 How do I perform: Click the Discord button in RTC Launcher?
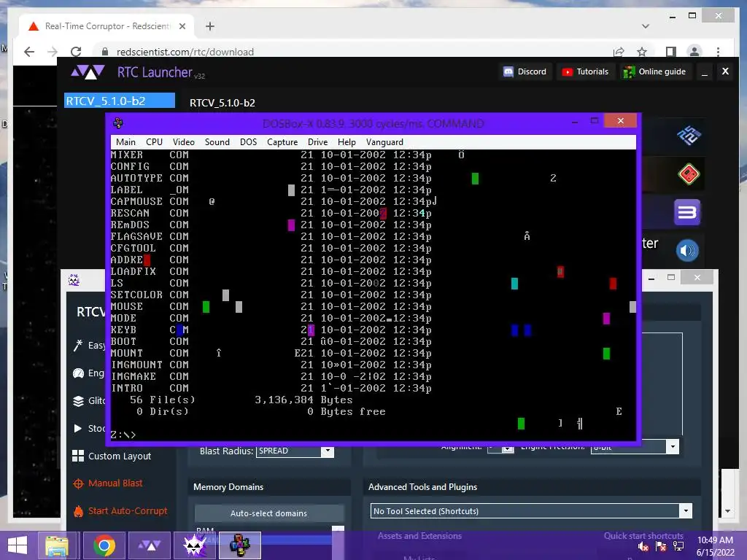point(525,72)
